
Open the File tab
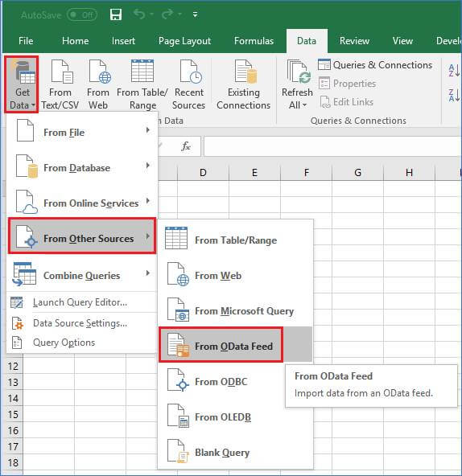tap(26, 41)
